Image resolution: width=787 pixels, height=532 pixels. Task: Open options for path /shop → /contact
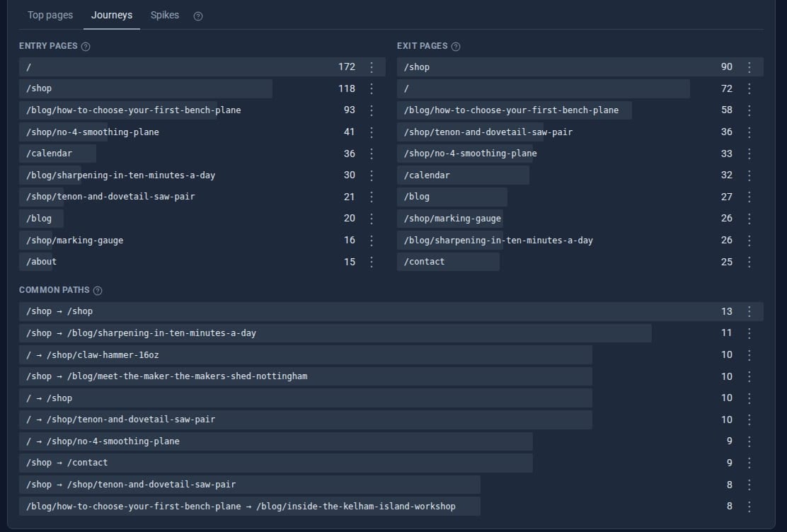[x=749, y=463]
